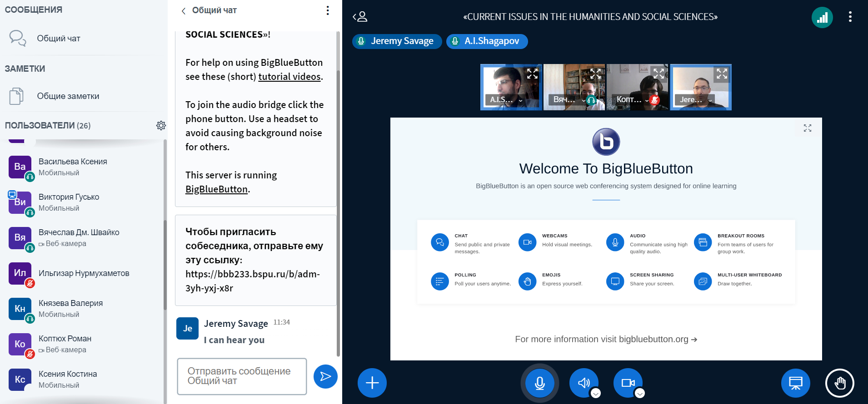Mute the microphone button
868x404 pixels.
click(x=539, y=383)
